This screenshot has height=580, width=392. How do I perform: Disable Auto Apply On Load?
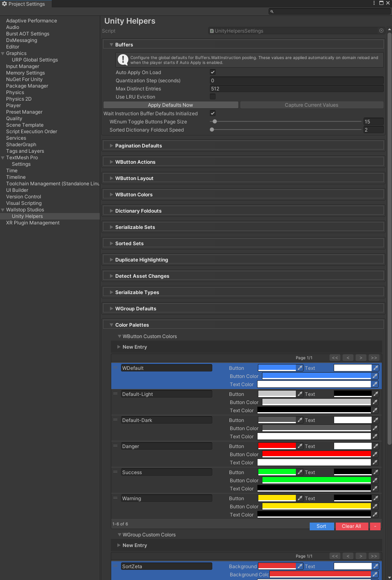pos(212,72)
